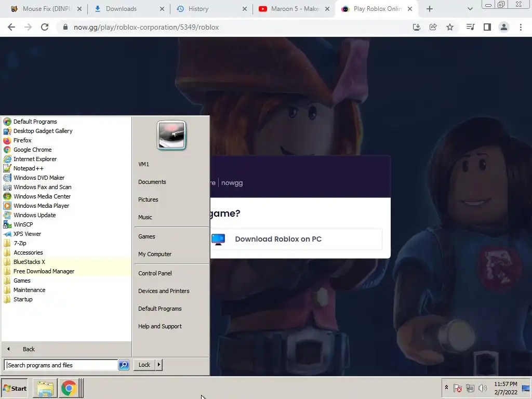532x399 pixels.
Task: Expand the Maintenance folder
Action: 66,290
